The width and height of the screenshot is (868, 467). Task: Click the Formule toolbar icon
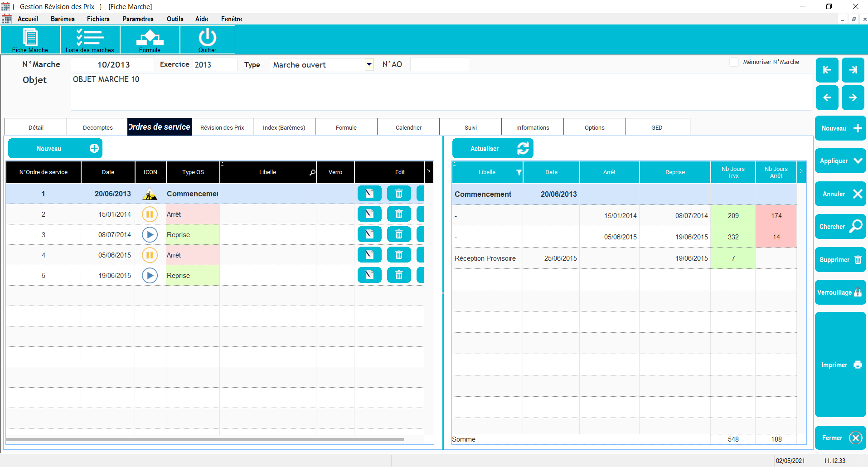coord(150,39)
